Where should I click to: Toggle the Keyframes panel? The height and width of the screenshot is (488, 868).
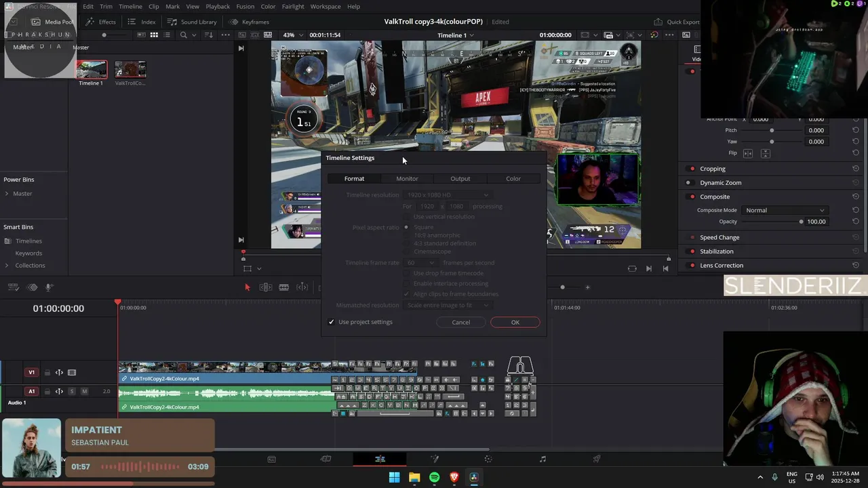(x=249, y=22)
